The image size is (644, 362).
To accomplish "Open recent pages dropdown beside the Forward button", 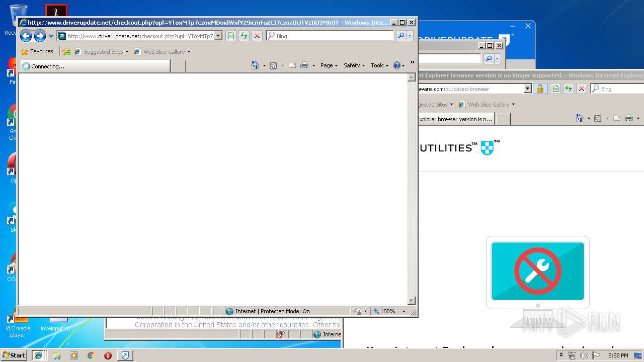I will coord(51,36).
